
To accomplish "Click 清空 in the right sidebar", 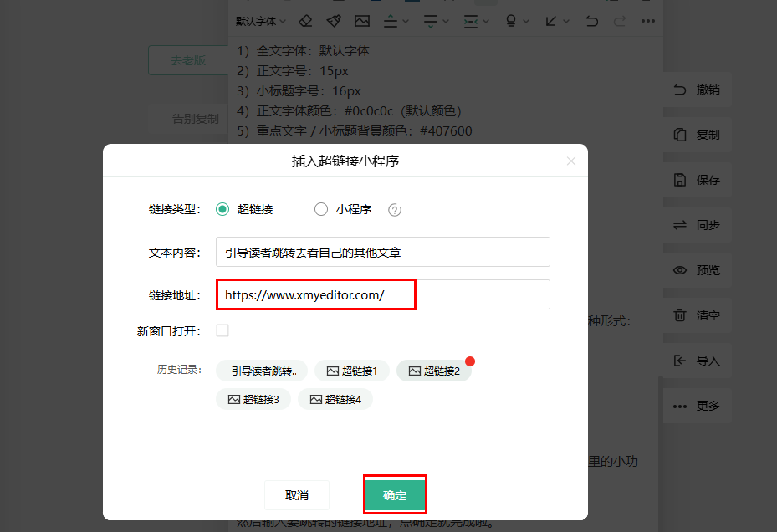I will (x=698, y=315).
